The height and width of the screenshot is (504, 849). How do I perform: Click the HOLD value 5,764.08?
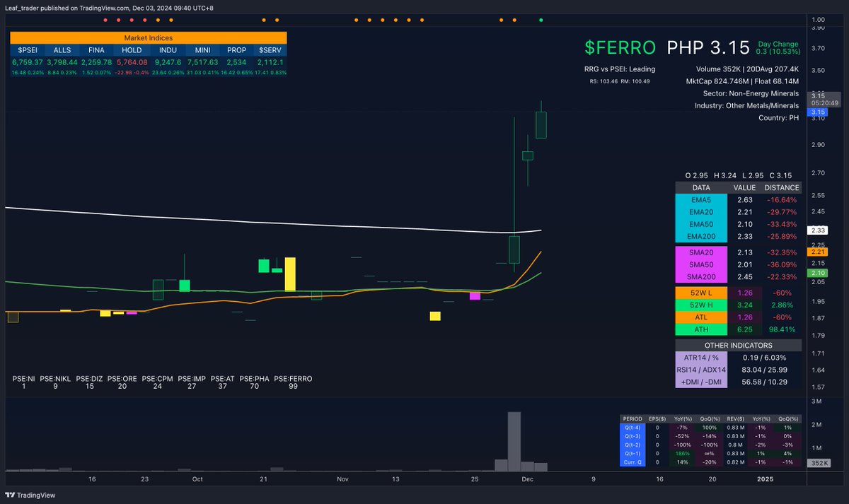[x=132, y=62]
